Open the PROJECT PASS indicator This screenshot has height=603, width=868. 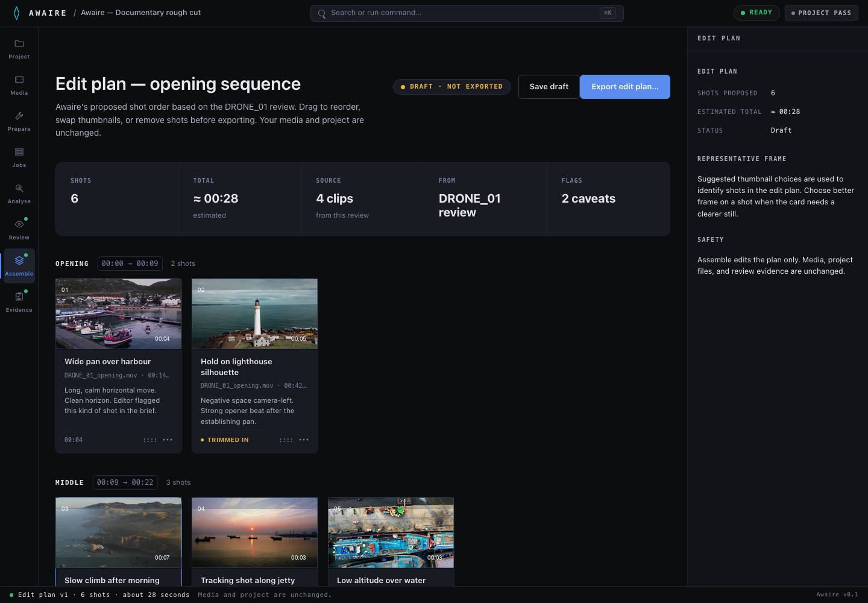[822, 13]
